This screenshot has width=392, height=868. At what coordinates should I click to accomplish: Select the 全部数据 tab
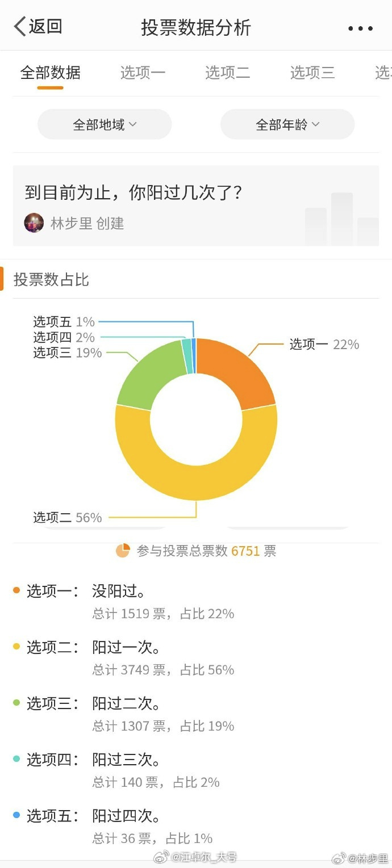click(51, 73)
